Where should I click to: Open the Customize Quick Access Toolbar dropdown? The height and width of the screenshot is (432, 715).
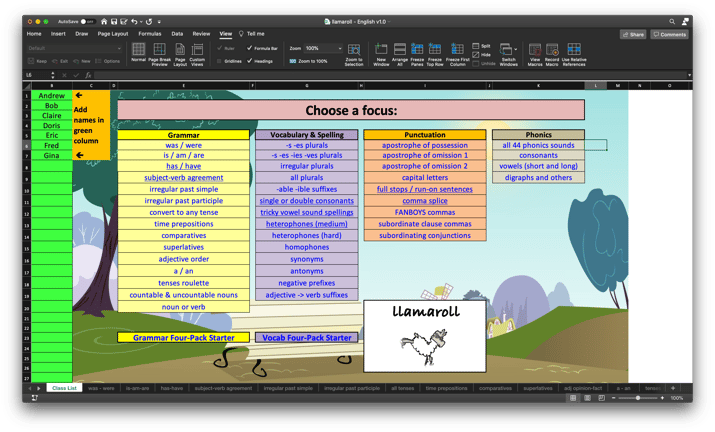pos(159,21)
